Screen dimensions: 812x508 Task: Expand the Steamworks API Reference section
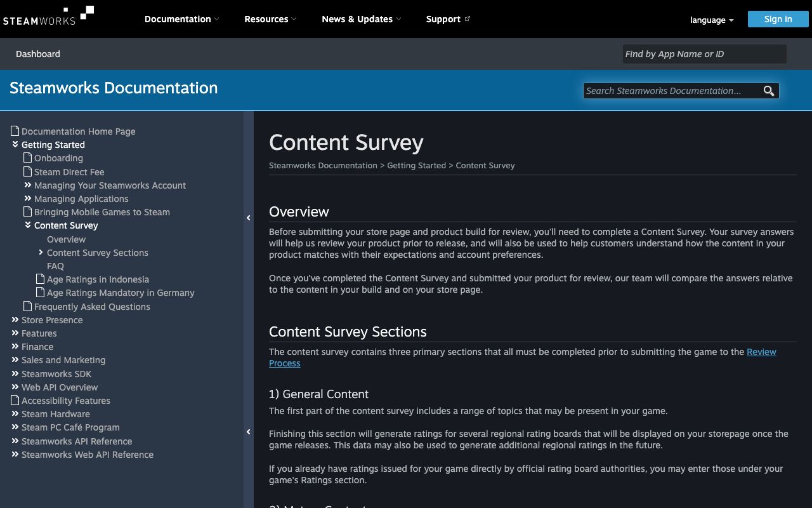pyautogui.click(x=15, y=441)
